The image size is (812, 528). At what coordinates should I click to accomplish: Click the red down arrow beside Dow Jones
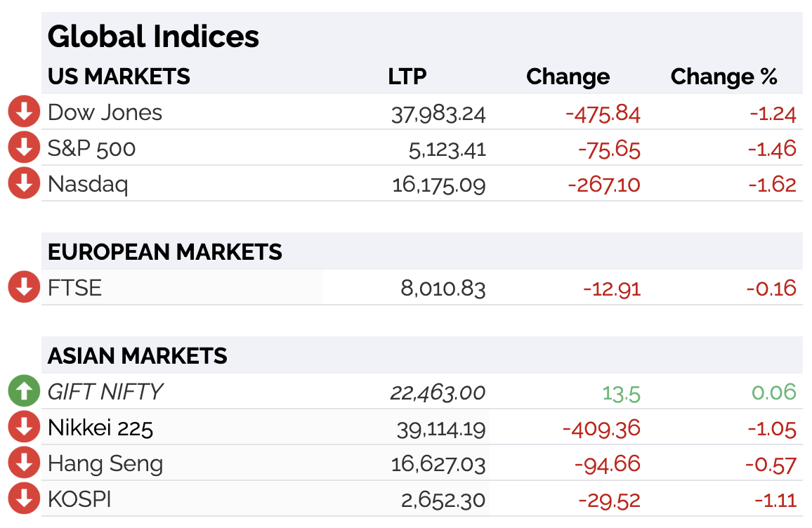[24, 112]
